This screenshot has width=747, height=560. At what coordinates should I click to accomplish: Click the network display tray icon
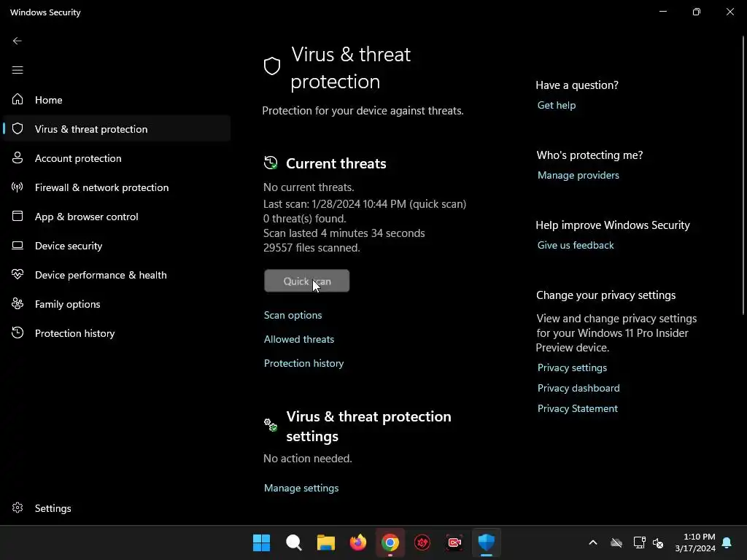[639, 542]
